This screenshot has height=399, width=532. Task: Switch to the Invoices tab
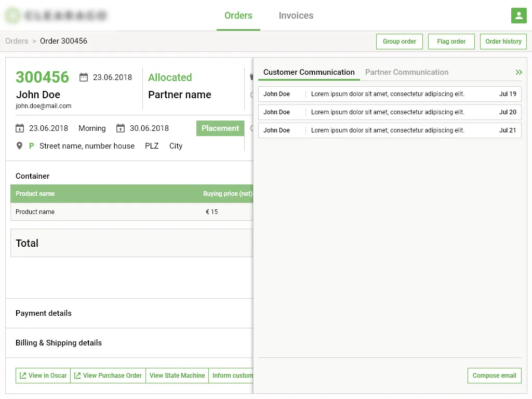296,16
